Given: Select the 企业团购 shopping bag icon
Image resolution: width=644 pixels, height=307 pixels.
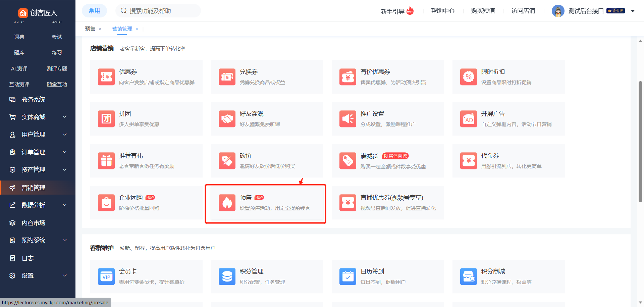Looking at the screenshot, I should 106,203.
